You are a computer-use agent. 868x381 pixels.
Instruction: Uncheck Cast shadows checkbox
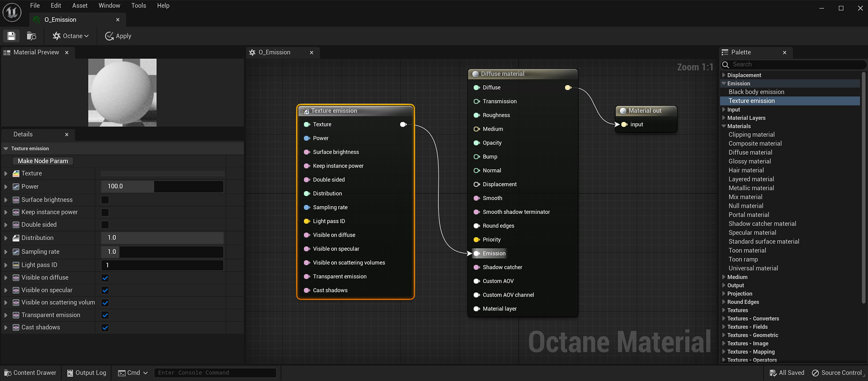105,328
